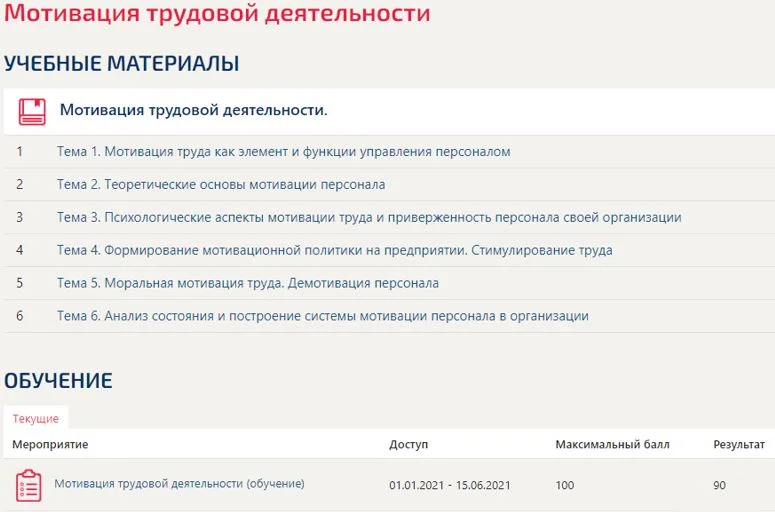775x512 pixels.
Task: Click the Мероприятие column header
Action: click(50, 444)
